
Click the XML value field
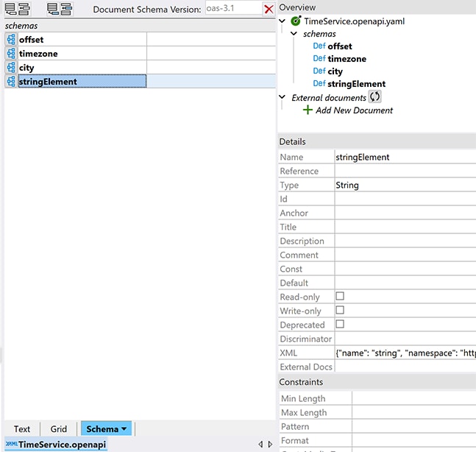tap(405, 353)
